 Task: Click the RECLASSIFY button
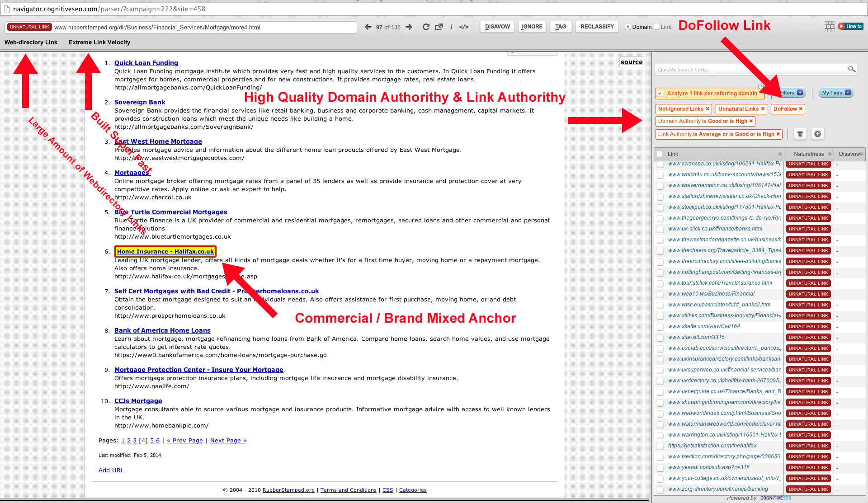click(597, 27)
